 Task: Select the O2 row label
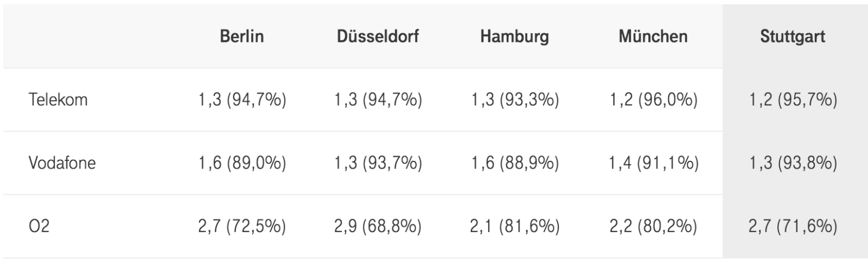[x=39, y=226]
